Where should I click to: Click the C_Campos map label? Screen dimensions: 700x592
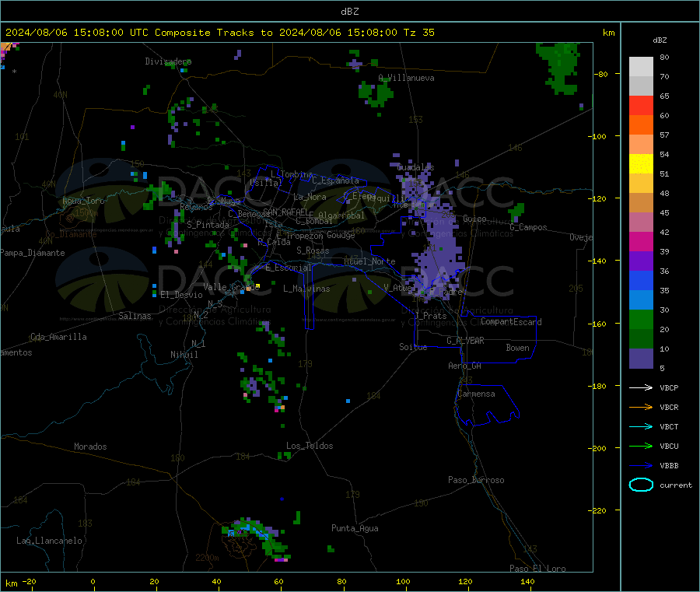click(529, 227)
